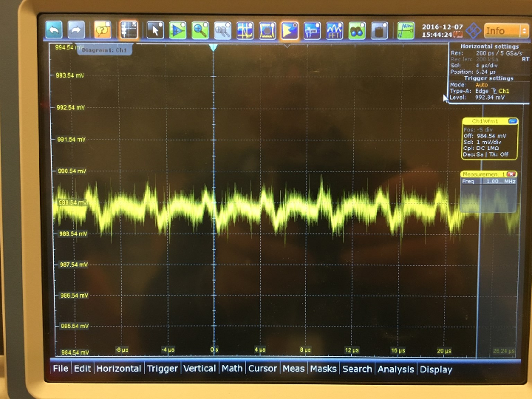Select the highlighted Histogram tool icon
This screenshot has width=532, height=399.
(x=290, y=30)
